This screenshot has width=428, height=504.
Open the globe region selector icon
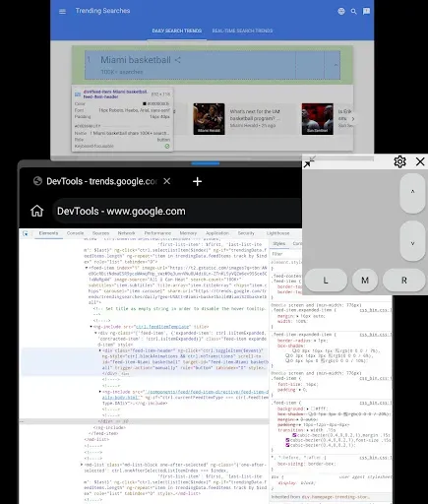(x=341, y=12)
